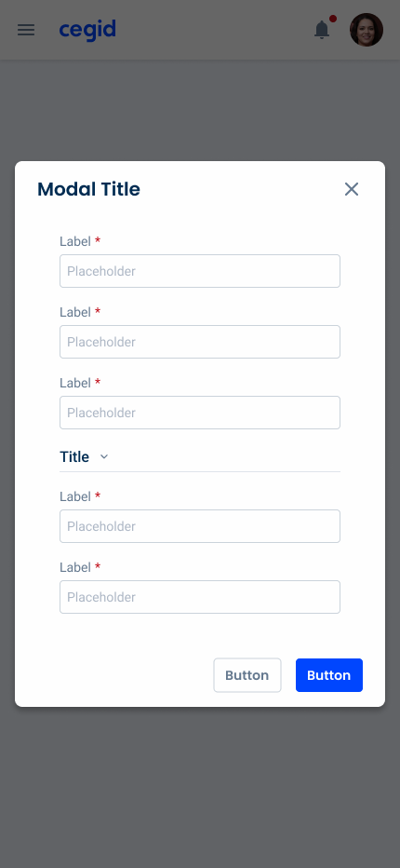Click the cegid logo

coord(87,30)
